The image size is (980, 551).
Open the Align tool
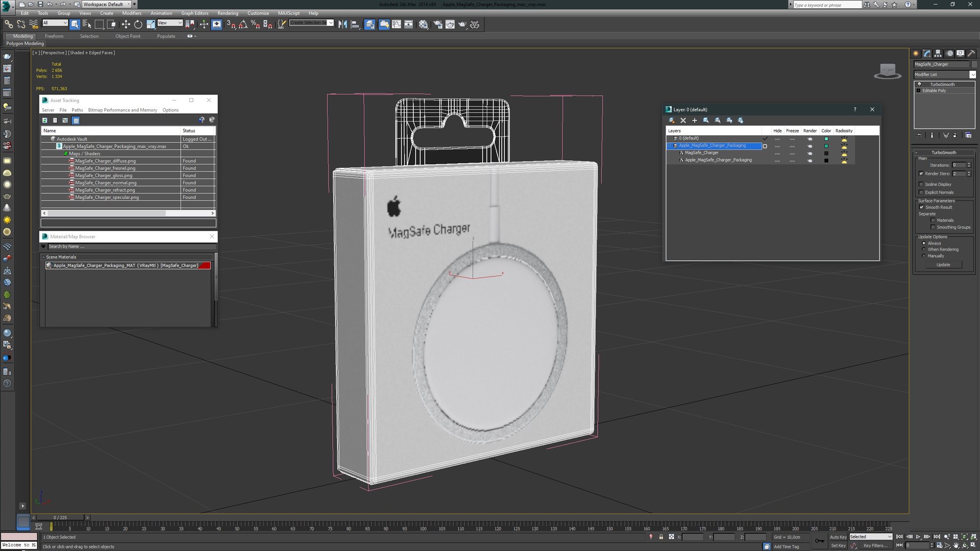[355, 24]
